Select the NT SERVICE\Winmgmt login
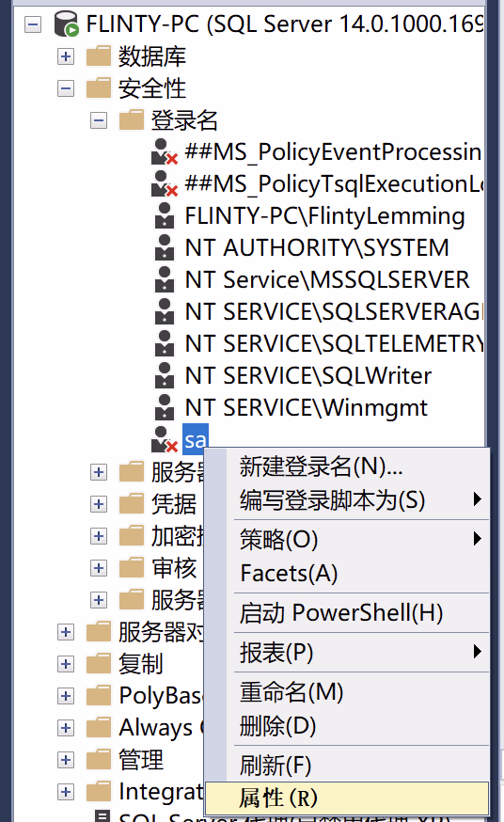504x822 pixels. point(306,407)
